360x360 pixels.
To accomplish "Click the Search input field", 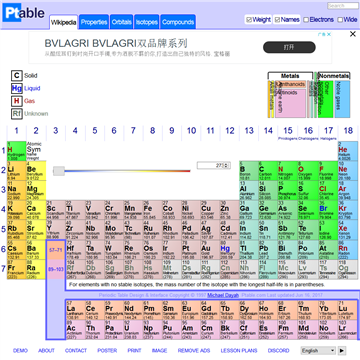I will 343,6.
